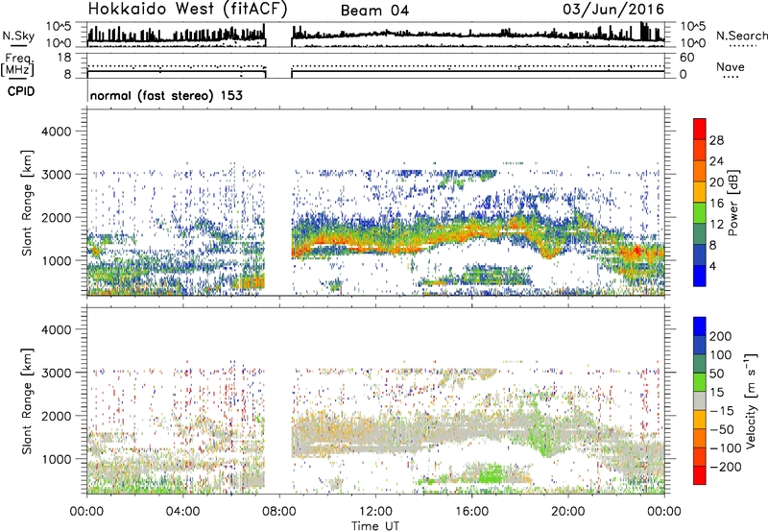Click the 'Slant Range [km]' label of the velocity panel
This screenshot has height=532, width=768.
[27, 400]
